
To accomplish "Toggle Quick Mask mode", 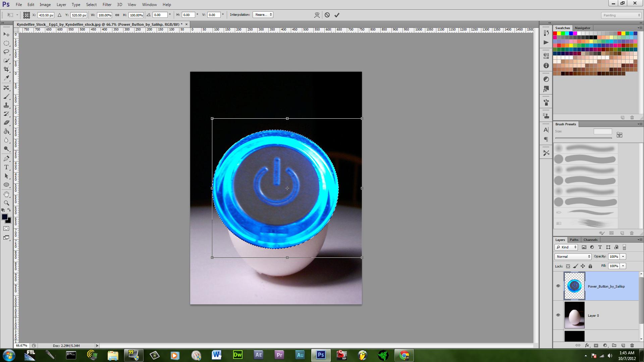I will (x=6, y=229).
